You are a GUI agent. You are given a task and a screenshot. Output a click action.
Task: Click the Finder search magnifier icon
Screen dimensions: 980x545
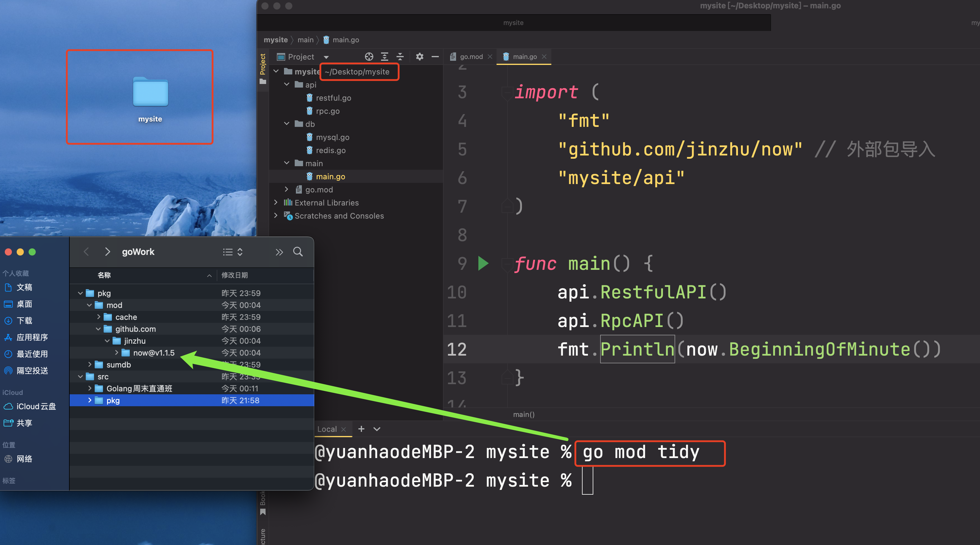point(298,252)
